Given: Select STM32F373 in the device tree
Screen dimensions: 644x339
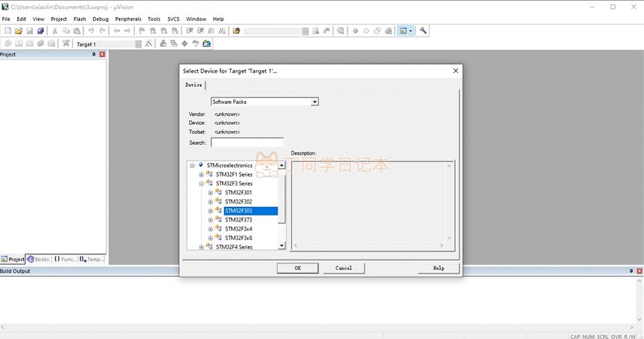Looking at the screenshot, I should point(238,219).
